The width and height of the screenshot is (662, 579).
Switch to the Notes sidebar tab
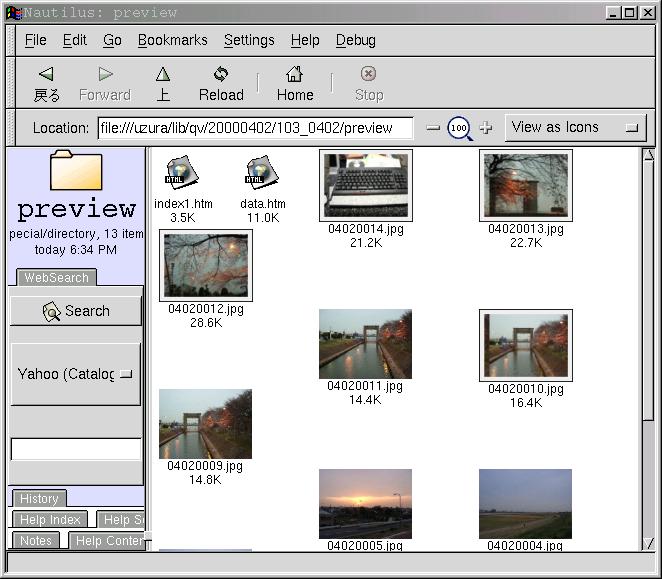[36, 540]
